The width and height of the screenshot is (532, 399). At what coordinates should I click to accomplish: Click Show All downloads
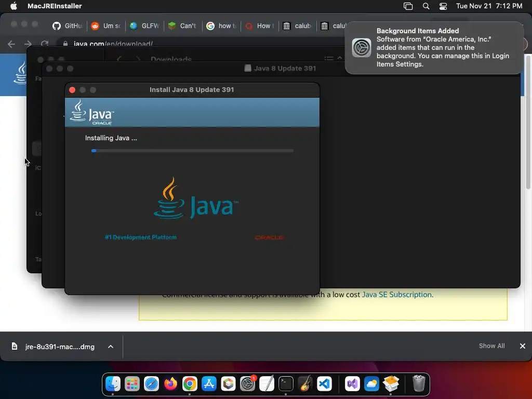click(x=491, y=345)
